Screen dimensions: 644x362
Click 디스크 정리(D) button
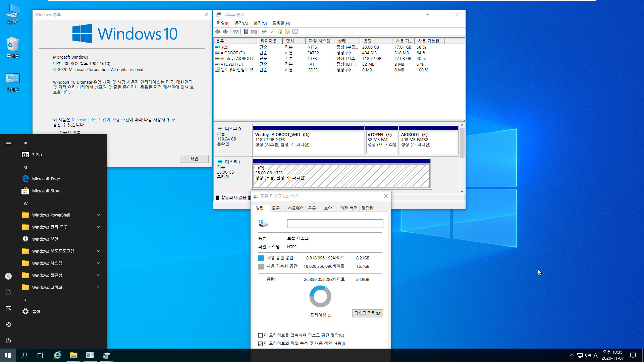tap(368, 313)
